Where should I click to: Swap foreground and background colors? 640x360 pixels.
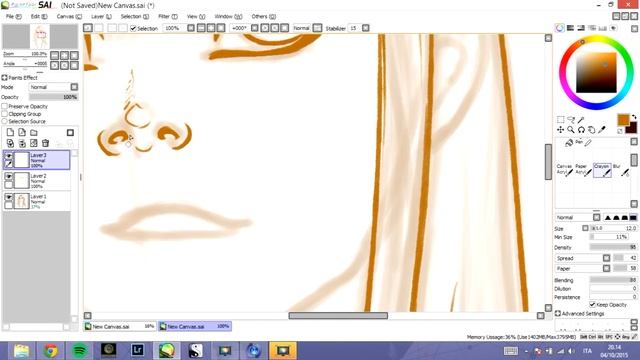tap(634, 117)
